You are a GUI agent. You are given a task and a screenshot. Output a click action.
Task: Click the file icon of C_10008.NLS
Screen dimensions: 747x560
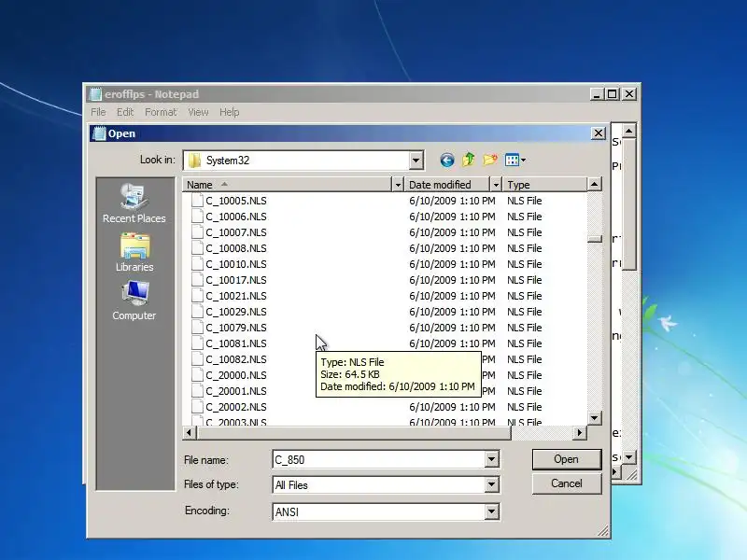tap(197, 248)
